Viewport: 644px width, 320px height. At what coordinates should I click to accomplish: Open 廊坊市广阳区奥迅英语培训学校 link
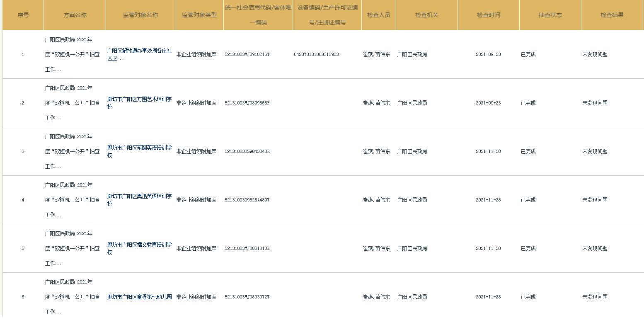click(x=139, y=200)
